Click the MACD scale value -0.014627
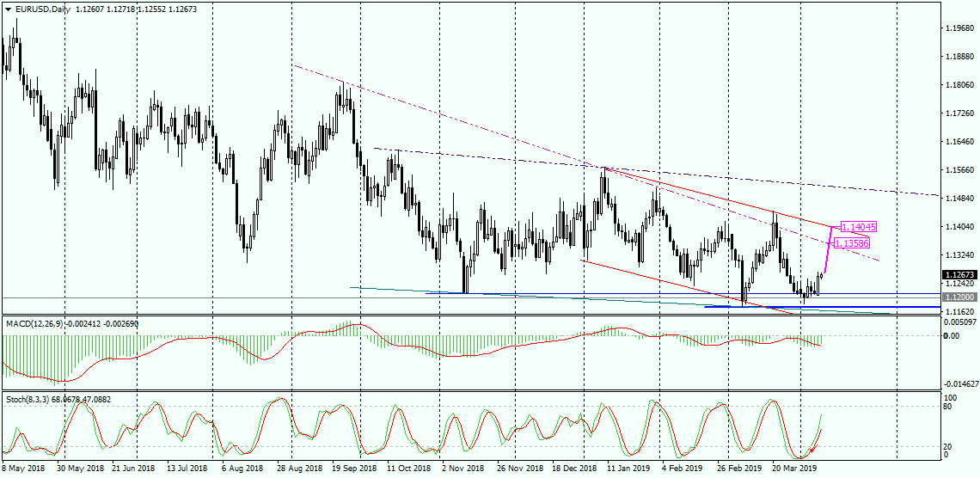 coord(961,385)
